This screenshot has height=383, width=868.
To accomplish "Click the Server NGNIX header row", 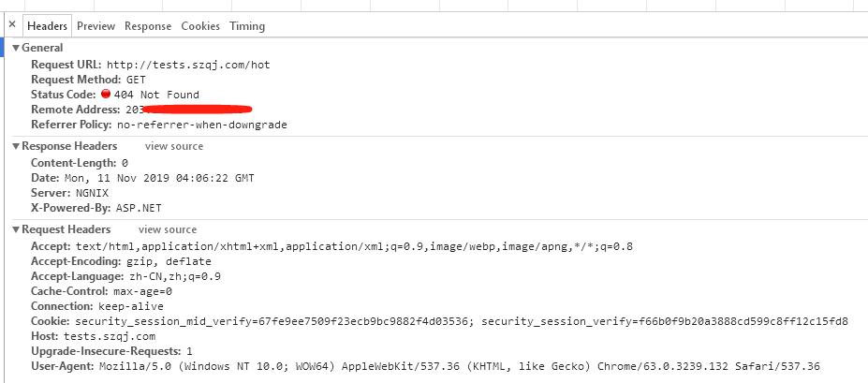I will (x=69, y=193).
